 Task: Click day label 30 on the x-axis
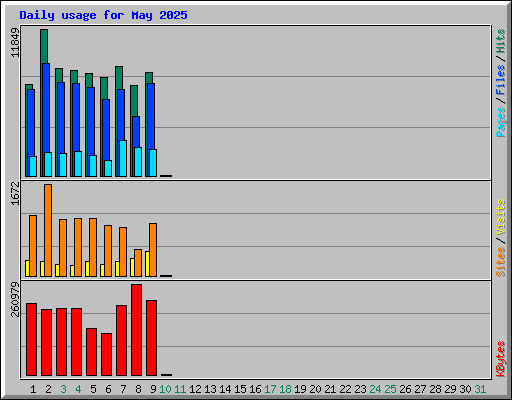coord(465,389)
